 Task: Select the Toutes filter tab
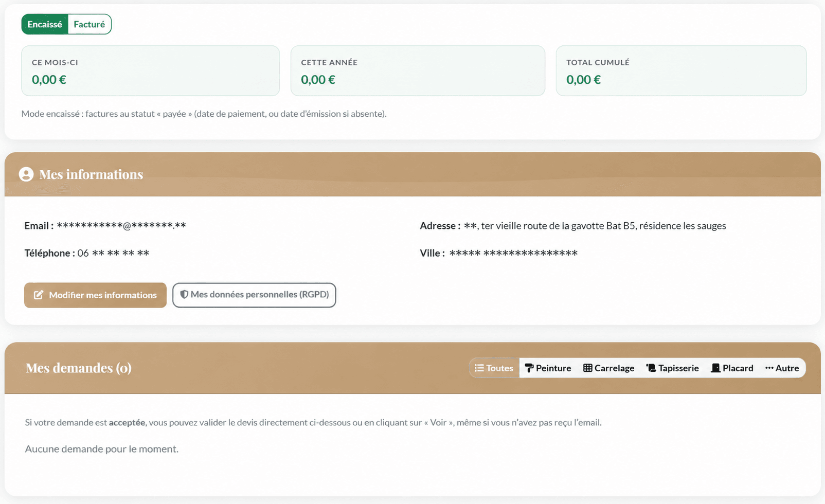click(x=494, y=368)
